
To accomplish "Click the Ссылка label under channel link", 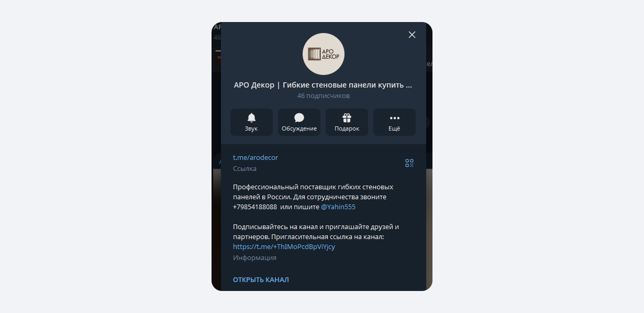I will pyautogui.click(x=245, y=169).
